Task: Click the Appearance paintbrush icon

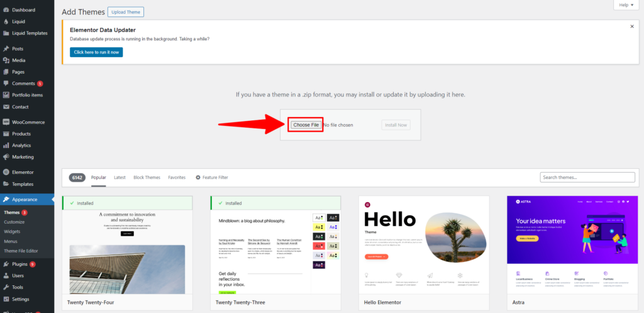Action: (6, 200)
